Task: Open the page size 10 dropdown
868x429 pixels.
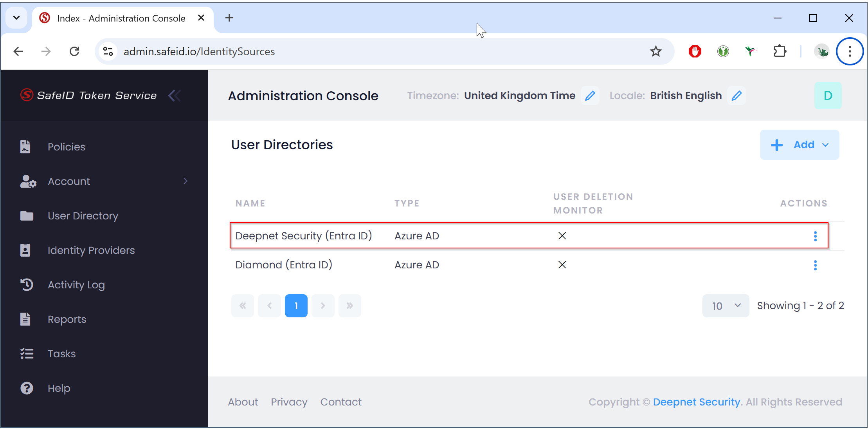Action: coord(726,306)
